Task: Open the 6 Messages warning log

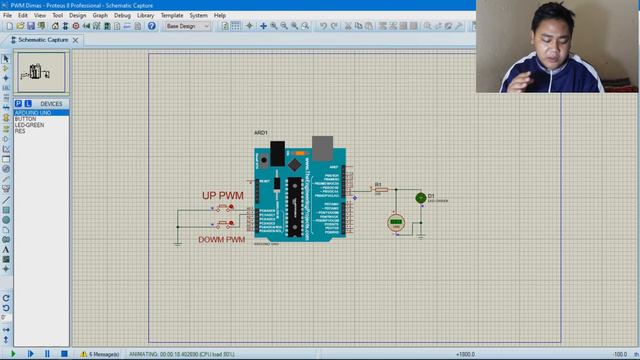Action: point(100,354)
